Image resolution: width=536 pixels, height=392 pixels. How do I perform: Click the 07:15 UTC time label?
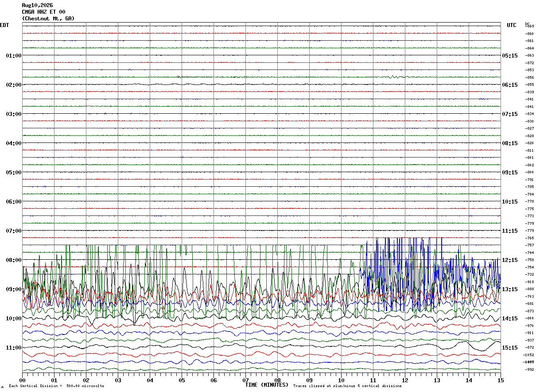point(510,114)
